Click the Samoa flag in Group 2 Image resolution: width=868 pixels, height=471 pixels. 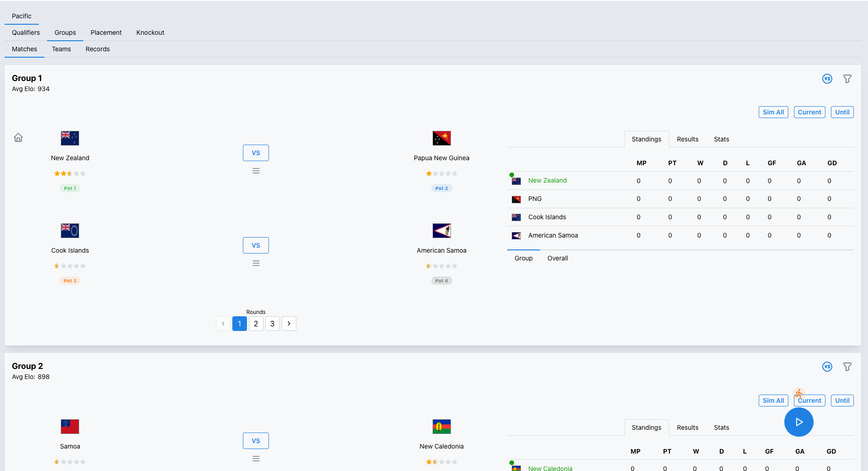tap(70, 427)
